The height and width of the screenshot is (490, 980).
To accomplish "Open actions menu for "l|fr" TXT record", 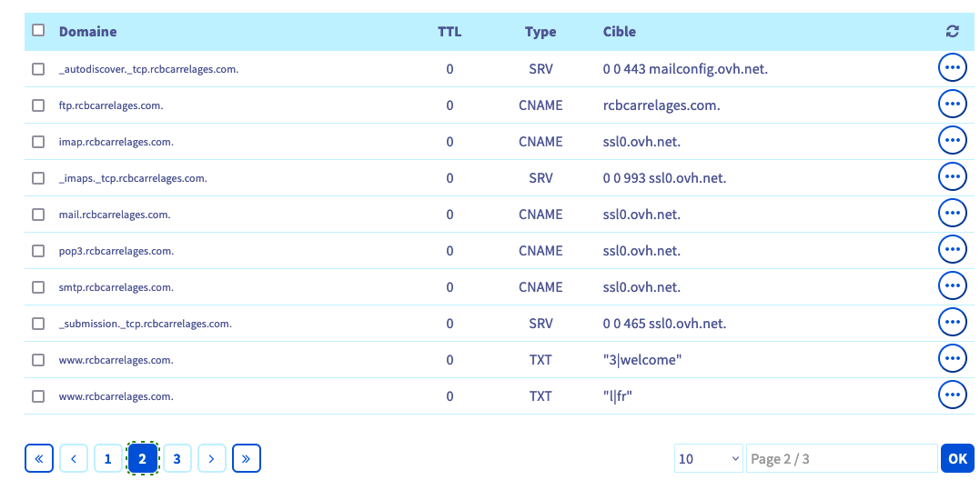I will coord(952,395).
